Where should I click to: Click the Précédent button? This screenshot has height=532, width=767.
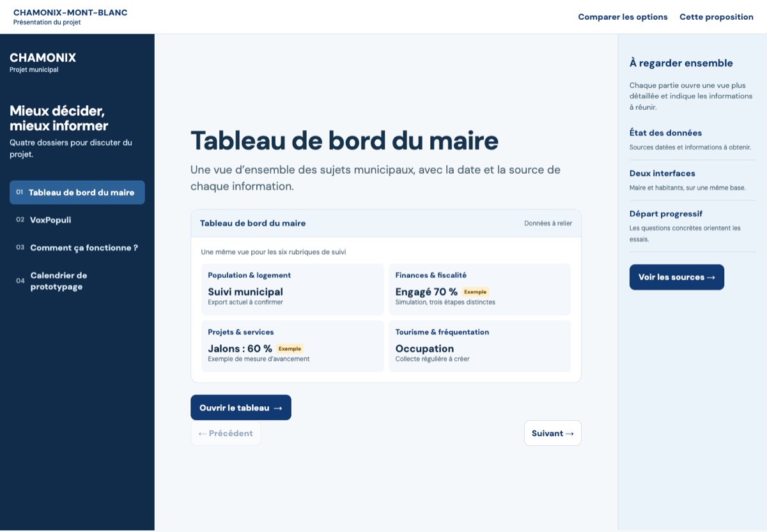click(226, 433)
